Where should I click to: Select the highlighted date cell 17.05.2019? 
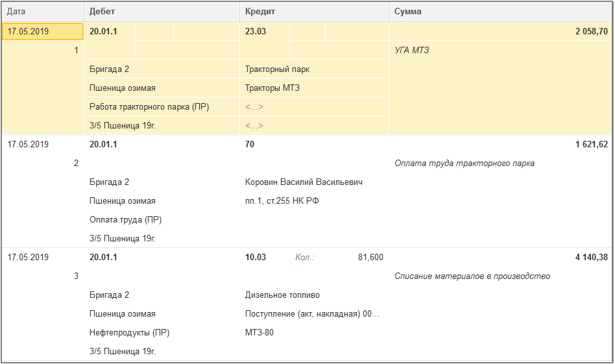pos(43,31)
